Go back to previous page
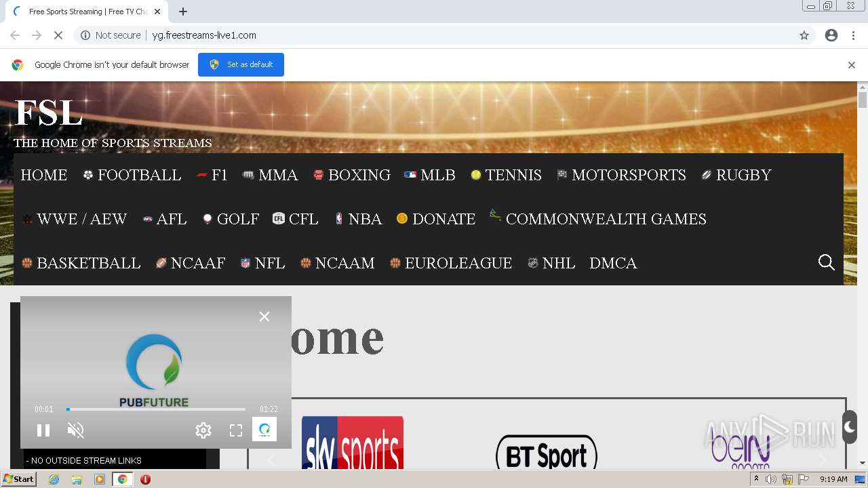The height and width of the screenshot is (488, 868). pyautogui.click(x=15, y=35)
